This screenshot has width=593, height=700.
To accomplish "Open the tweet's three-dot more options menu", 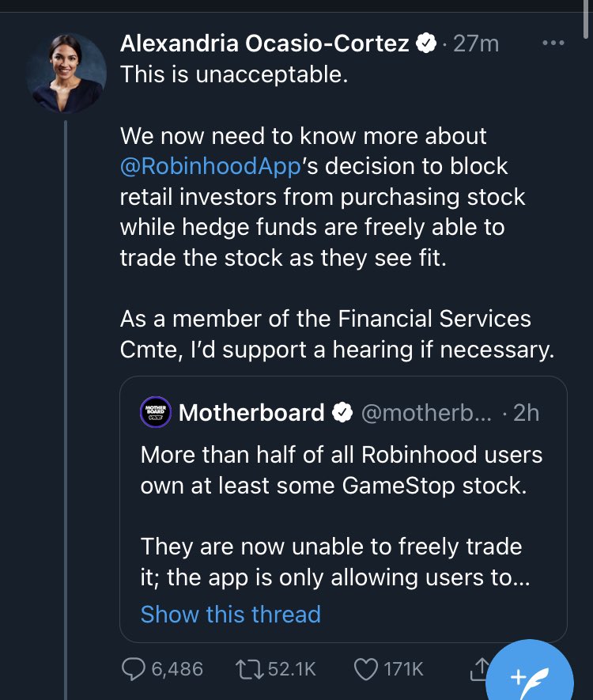I will pos(553,42).
